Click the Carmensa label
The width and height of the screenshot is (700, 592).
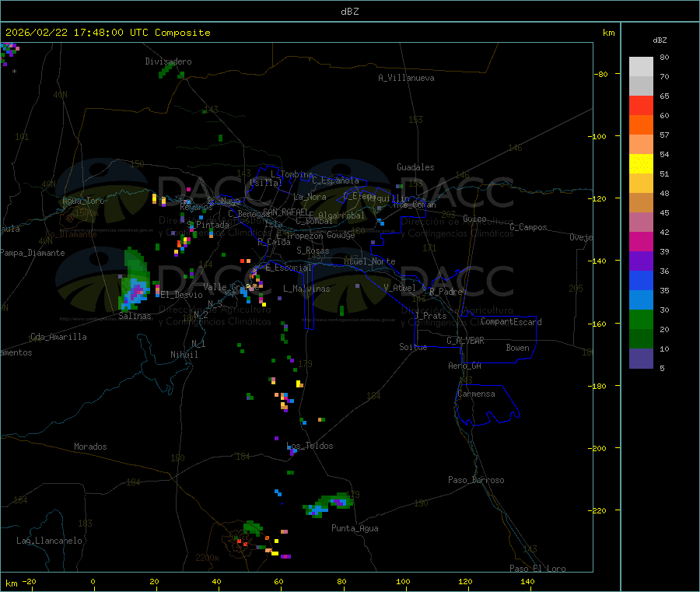(476, 394)
